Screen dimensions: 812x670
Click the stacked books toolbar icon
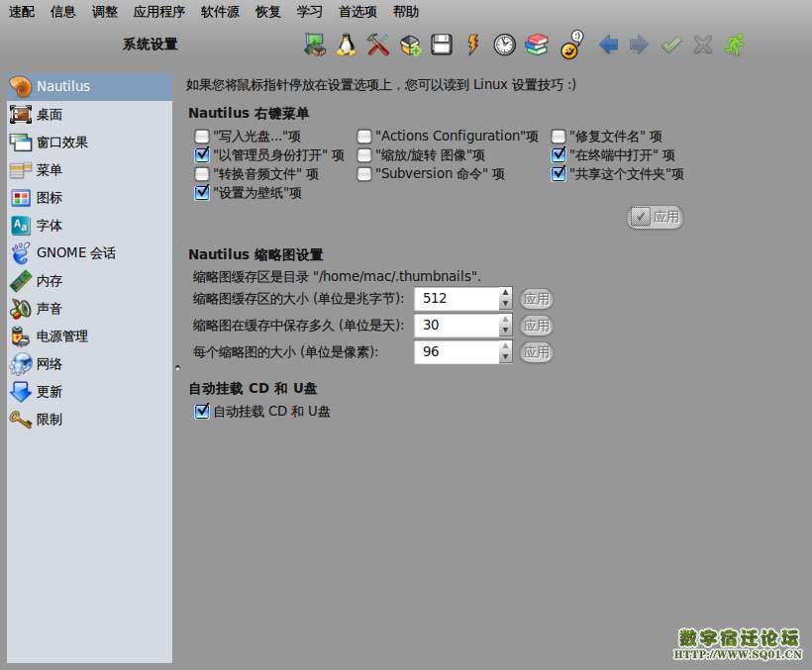point(536,45)
